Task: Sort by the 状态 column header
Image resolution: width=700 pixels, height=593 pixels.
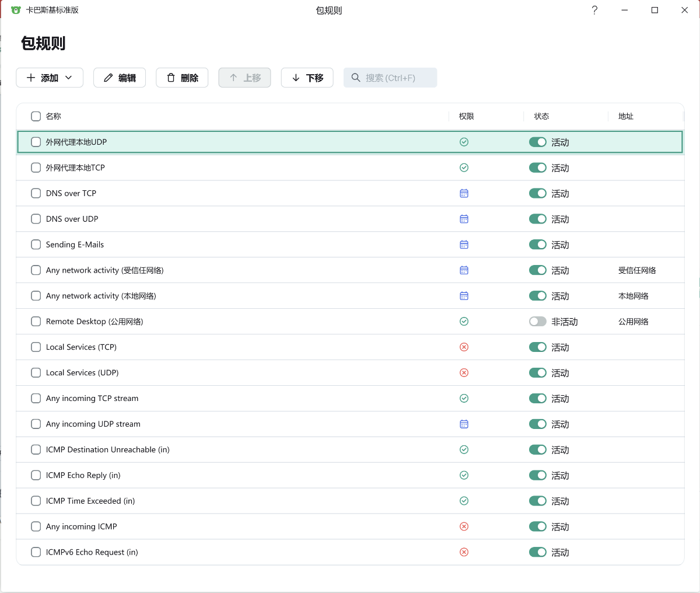Action: [x=541, y=116]
